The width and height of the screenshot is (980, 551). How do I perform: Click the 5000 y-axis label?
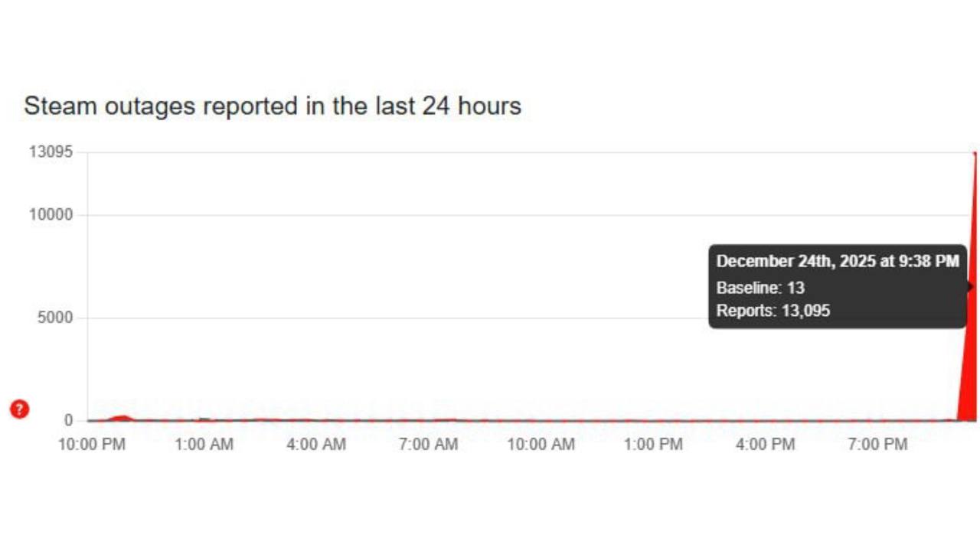pyautogui.click(x=55, y=318)
